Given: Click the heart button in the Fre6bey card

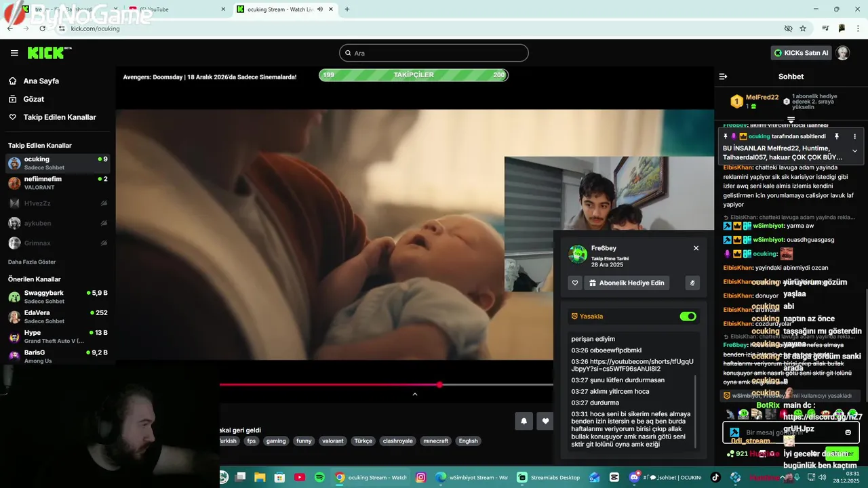Looking at the screenshot, I should tap(575, 283).
